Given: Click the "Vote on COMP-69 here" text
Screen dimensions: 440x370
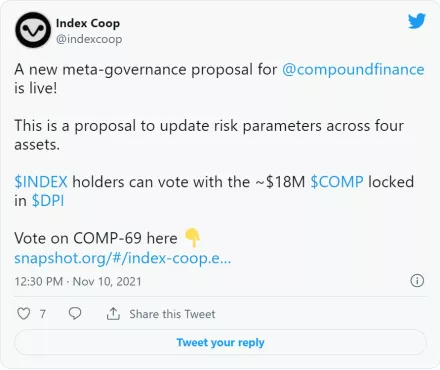Looking at the screenshot, I should coord(96,238).
